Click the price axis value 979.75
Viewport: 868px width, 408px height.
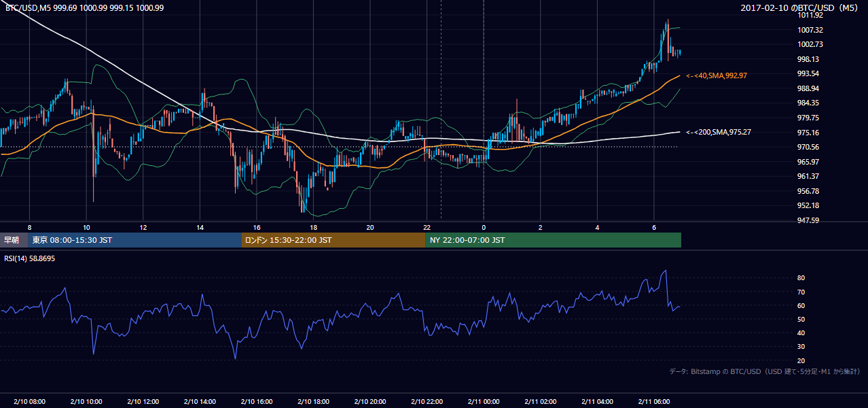pyautogui.click(x=808, y=118)
